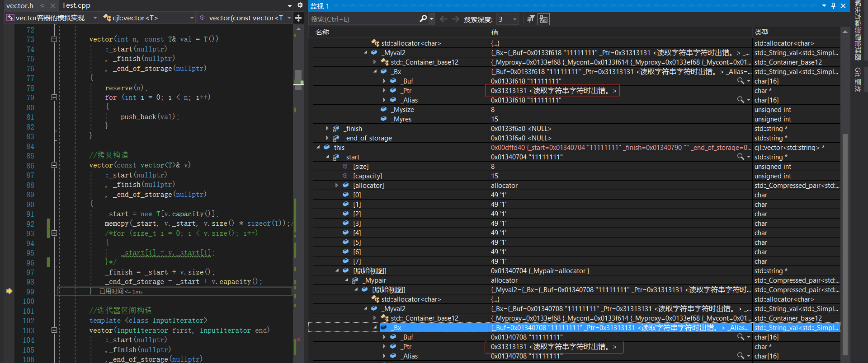The width and height of the screenshot is (868, 363).
Task: Select the [capacity] row
Action: (574, 176)
